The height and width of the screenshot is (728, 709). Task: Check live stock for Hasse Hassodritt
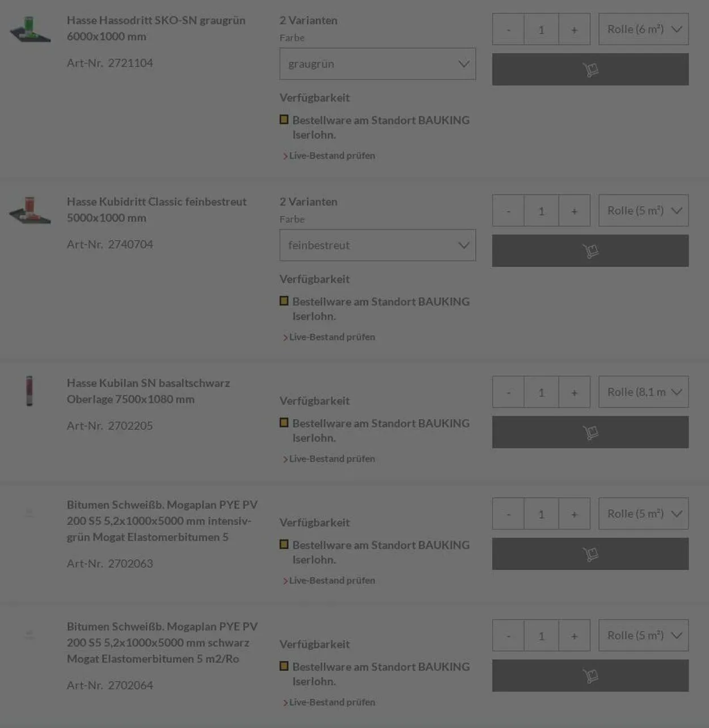coord(332,155)
